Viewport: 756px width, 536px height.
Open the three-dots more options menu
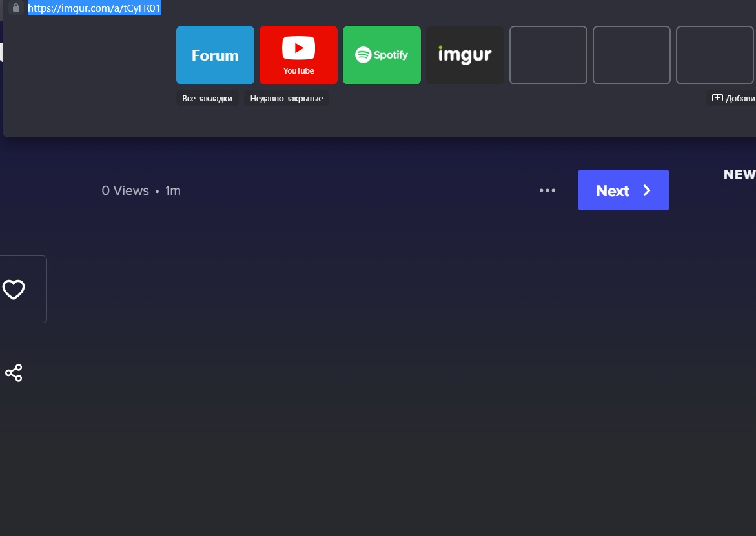pyautogui.click(x=547, y=190)
